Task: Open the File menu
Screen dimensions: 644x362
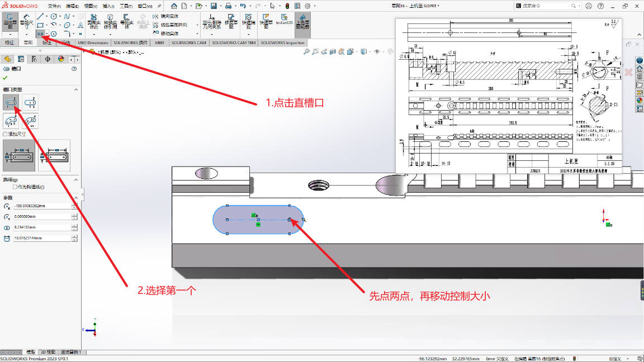Action: [x=54, y=6]
